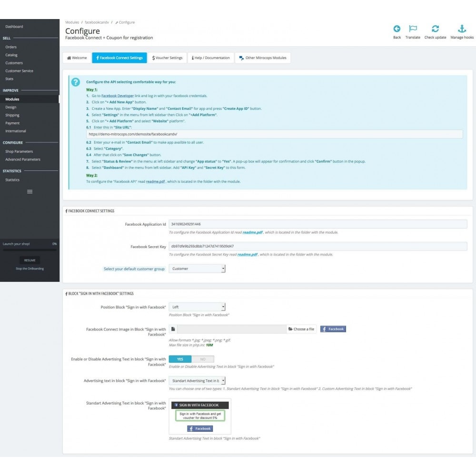
Task: Open the Standart Advertising Text type dropdown
Action: coord(197,381)
